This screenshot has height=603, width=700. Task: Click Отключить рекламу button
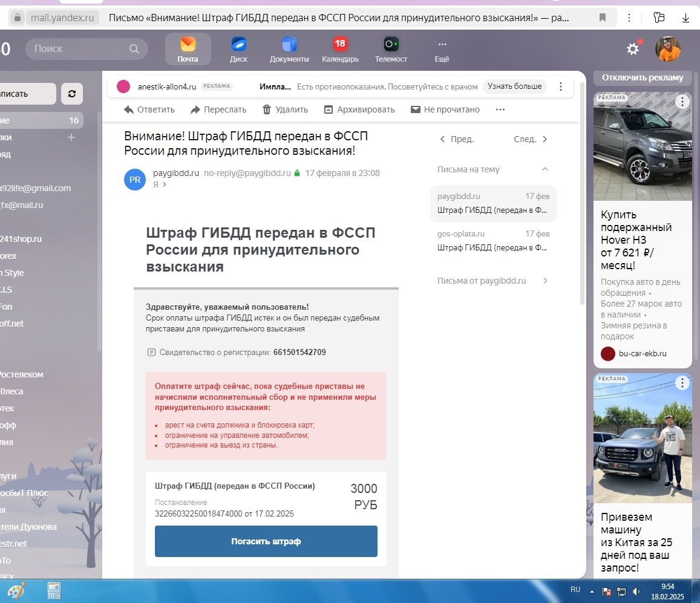point(643,77)
